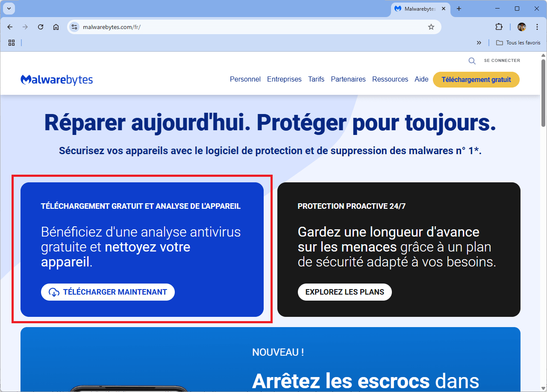Screen dimensions: 547x392
Task: Open the Chrome profile avatar
Action: coord(522,27)
